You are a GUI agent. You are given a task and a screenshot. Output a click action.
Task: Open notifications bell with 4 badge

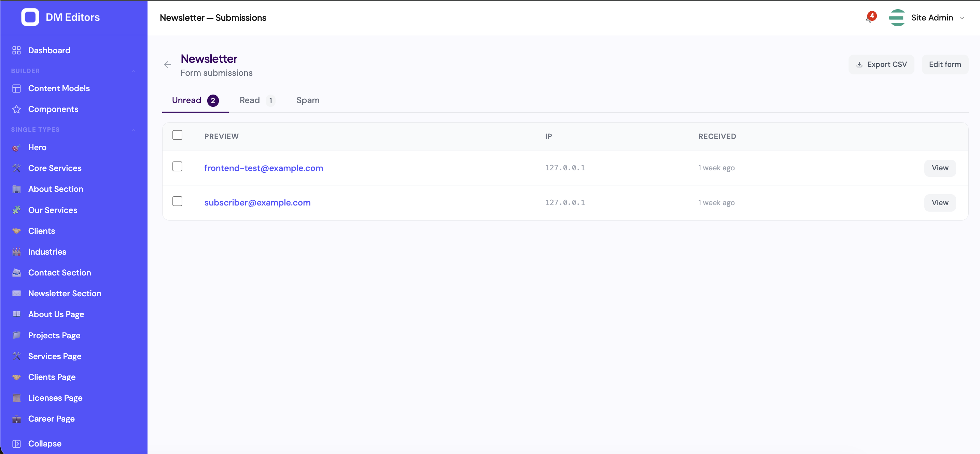(870, 17)
